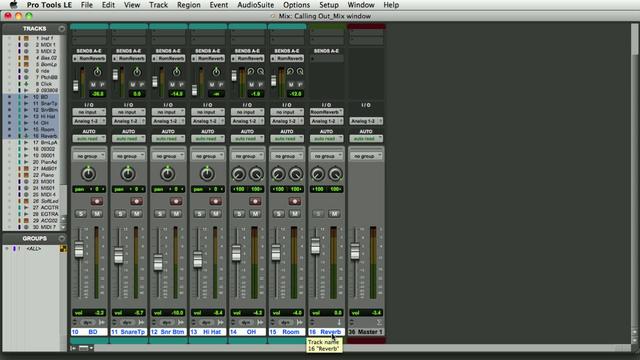Screen dimensions: 640x360
Task: Click the Groups list selection indicator icon
Action: pos(63,248)
